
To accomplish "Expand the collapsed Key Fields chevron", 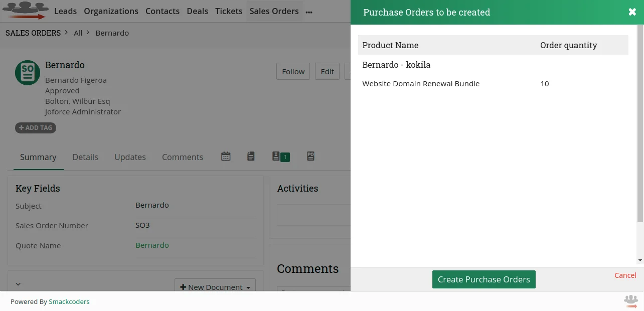I will [18, 284].
